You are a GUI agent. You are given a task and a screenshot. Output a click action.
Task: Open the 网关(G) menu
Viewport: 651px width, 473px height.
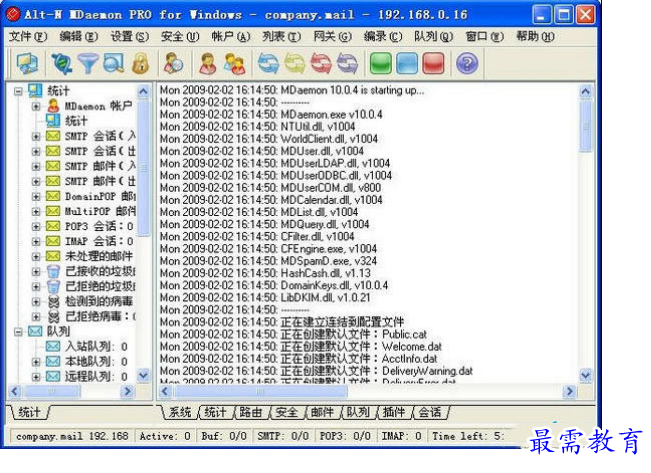332,37
